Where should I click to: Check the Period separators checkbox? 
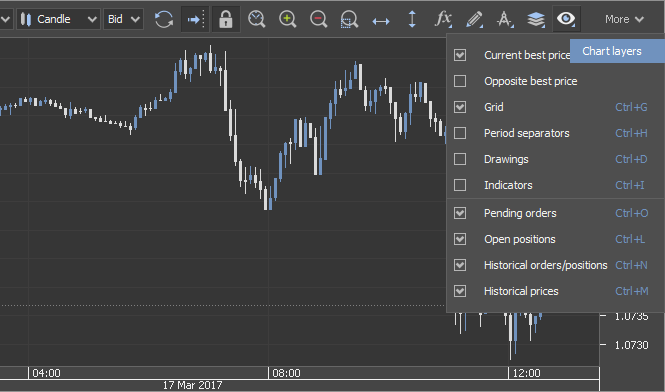[x=460, y=133]
